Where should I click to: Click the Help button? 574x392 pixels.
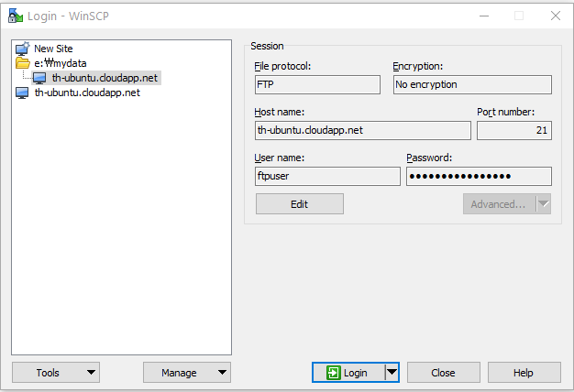coord(524,373)
